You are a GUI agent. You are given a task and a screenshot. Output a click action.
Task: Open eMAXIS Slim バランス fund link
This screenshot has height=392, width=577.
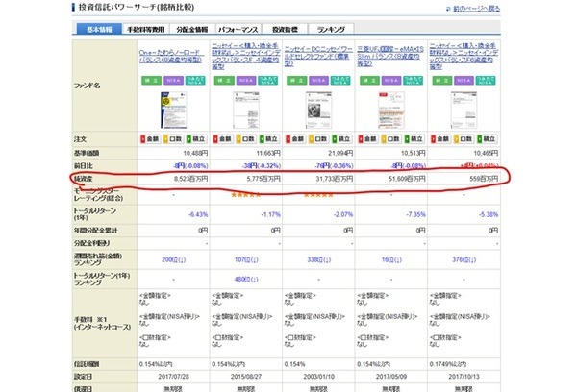pos(390,56)
